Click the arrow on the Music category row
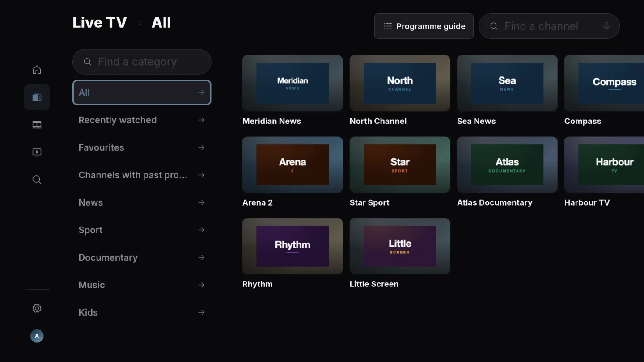Screen dimensions: 644x362 pyautogui.click(x=201, y=285)
